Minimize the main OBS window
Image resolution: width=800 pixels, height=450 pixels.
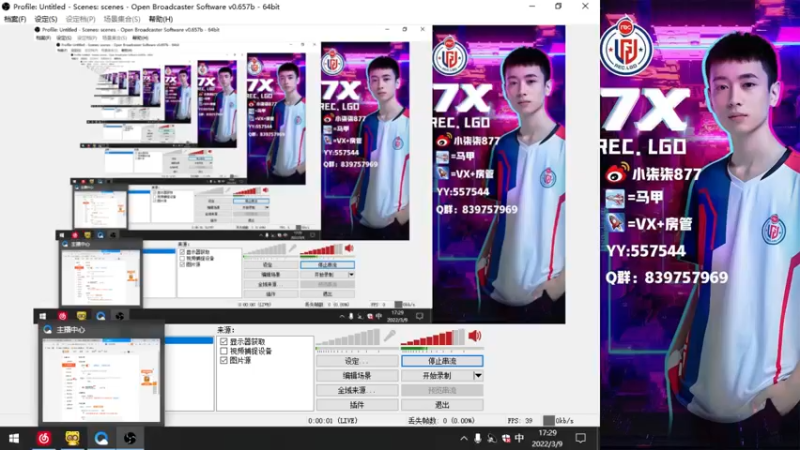point(532,7)
